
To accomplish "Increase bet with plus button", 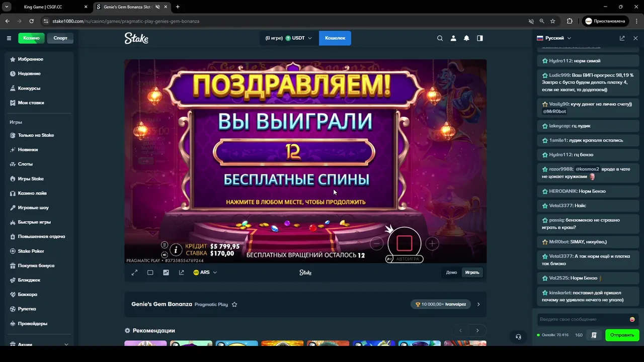I will point(432,244).
